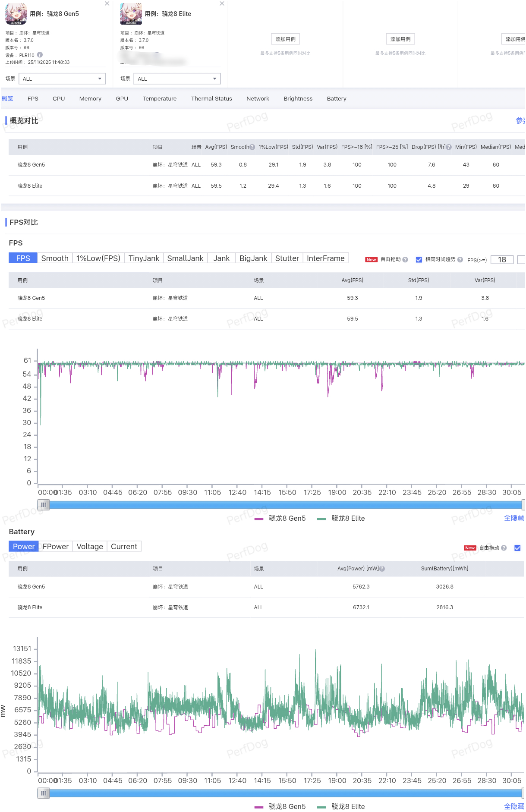The height and width of the screenshot is (812, 526).
Task: Click info icon next to device PLR110
Action: point(40,55)
